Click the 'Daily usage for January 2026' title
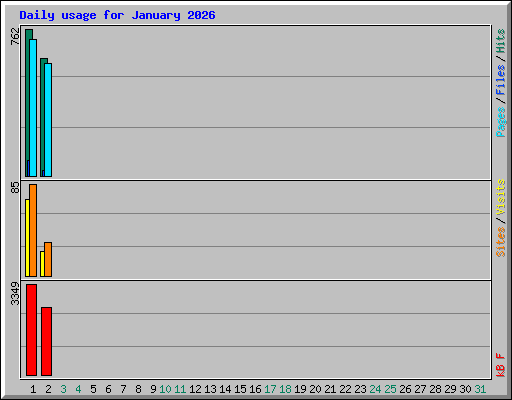The height and width of the screenshot is (400, 512). click(117, 15)
